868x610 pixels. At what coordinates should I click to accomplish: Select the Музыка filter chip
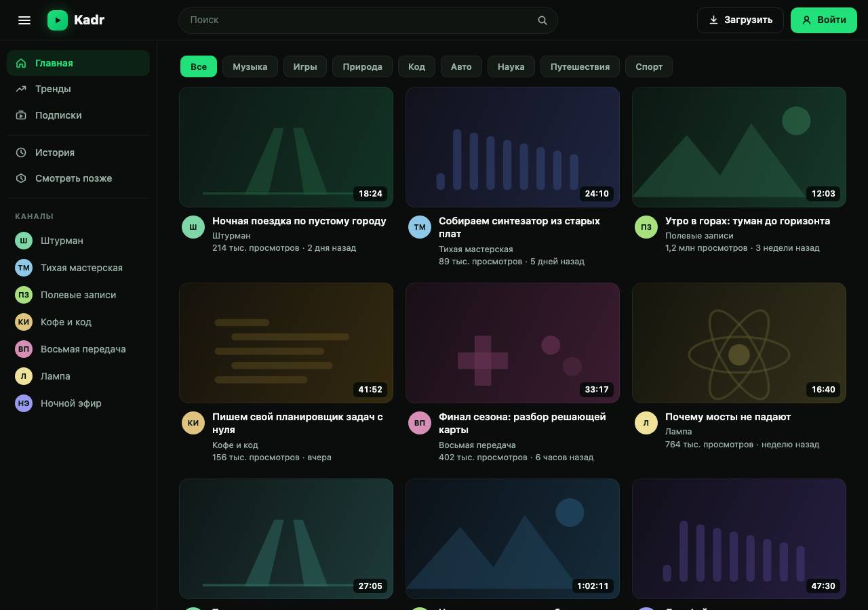(250, 66)
